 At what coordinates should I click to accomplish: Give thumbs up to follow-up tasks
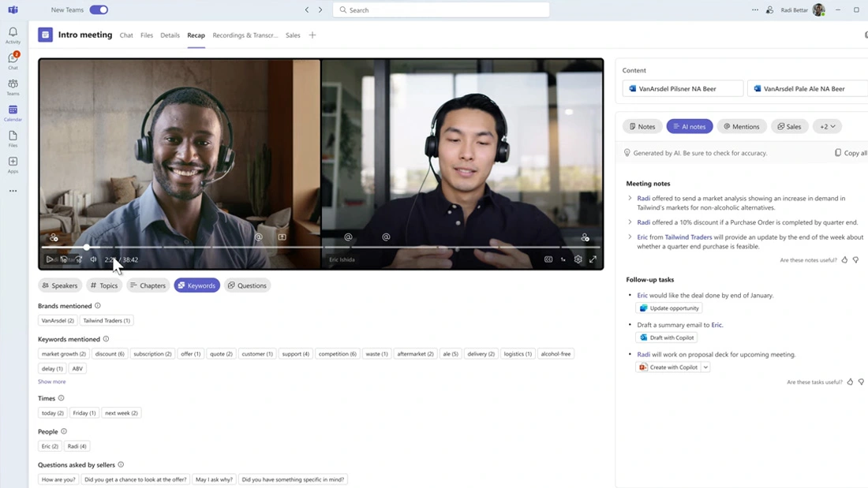coord(850,382)
